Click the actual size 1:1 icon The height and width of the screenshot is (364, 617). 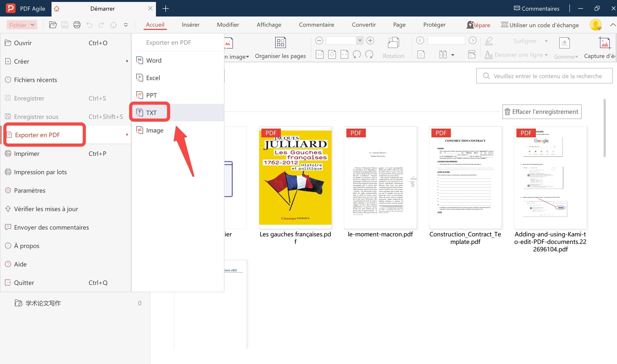tap(319, 54)
